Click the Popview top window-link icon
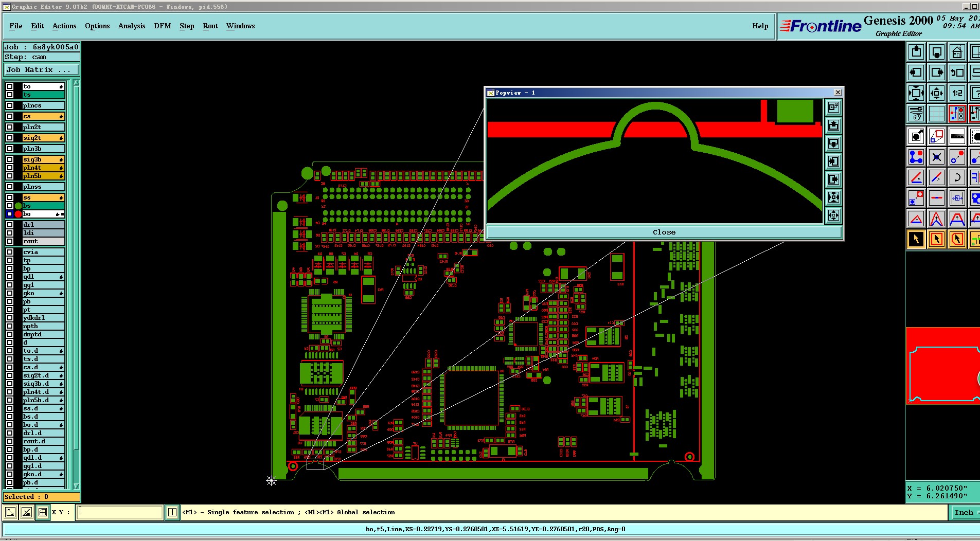The width and height of the screenshot is (980, 541). click(833, 107)
